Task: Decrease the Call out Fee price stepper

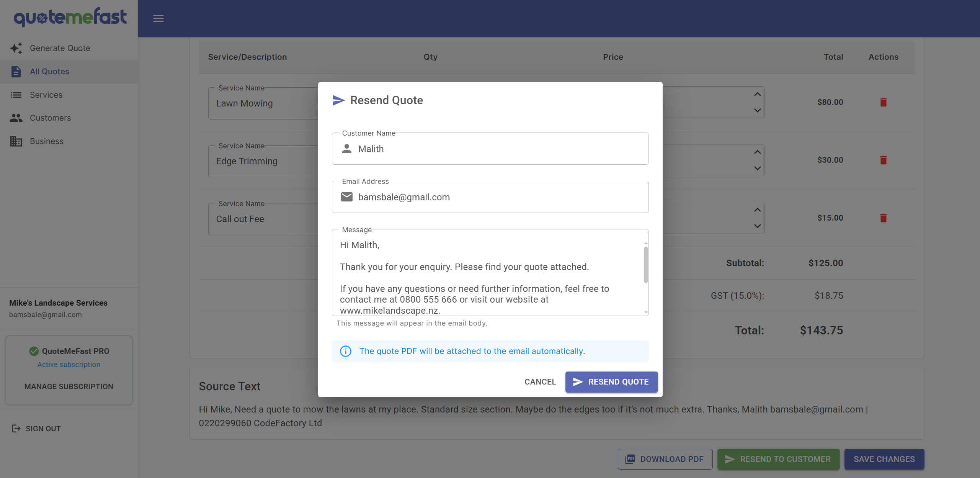Action: [x=757, y=226]
